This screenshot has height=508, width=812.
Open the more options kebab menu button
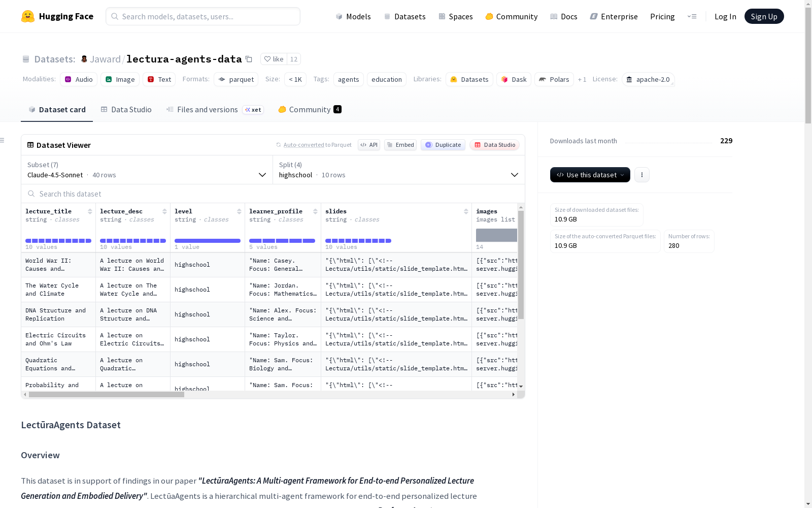[642, 175]
